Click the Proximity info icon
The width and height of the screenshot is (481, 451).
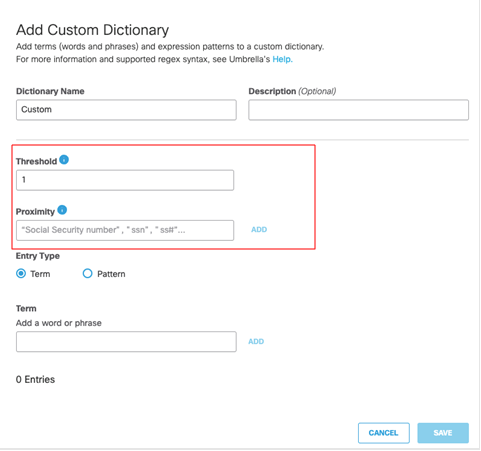tap(62, 210)
